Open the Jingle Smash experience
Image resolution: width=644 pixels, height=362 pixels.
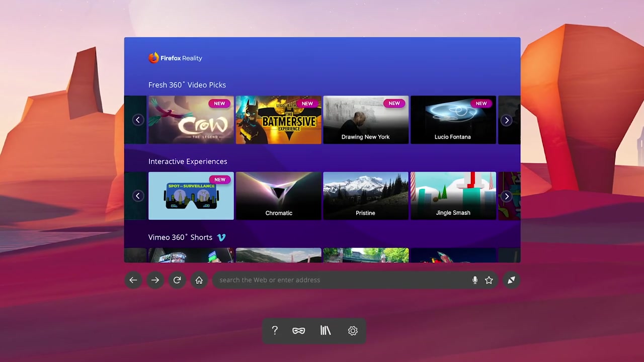tap(453, 196)
